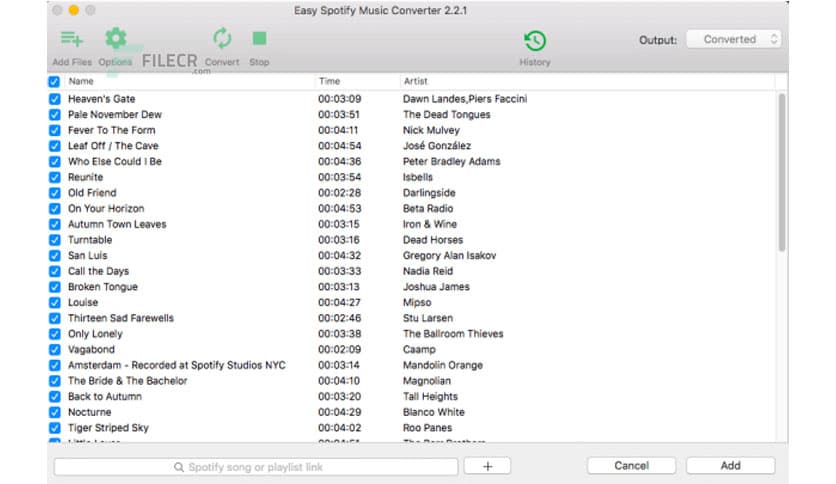Toggle the select-all checkbox in header
The width and height of the screenshot is (836, 484).
coord(54,82)
